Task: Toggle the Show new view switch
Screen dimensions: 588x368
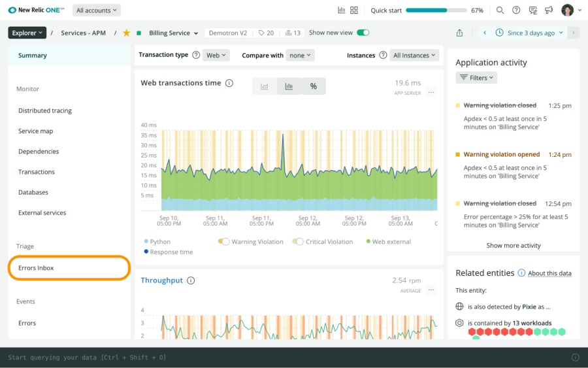Action: click(363, 33)
